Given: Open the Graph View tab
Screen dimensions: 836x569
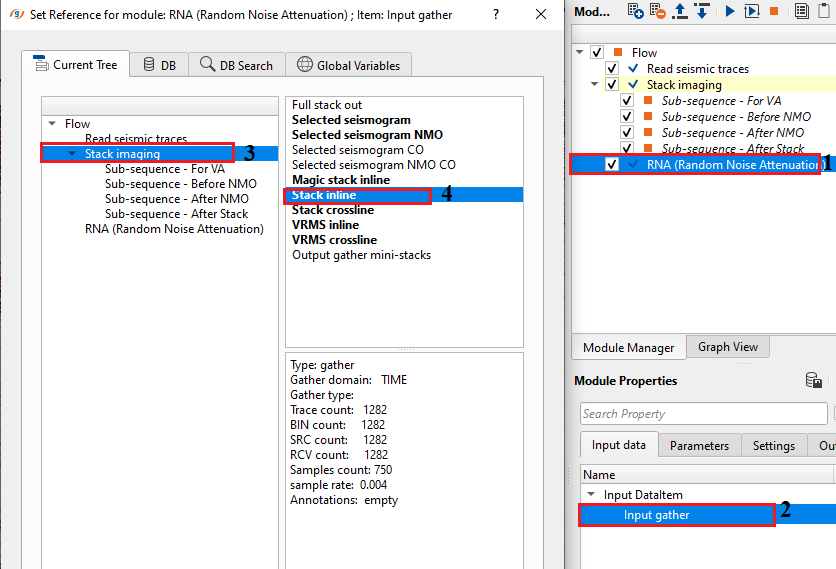Looking at the screenshot, I should coord(727,347).
